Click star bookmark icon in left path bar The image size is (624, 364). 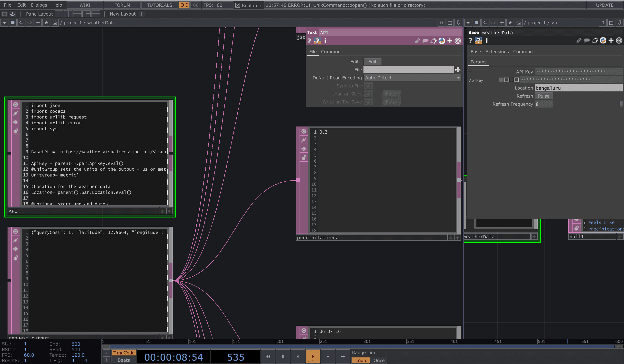(46, 23)
